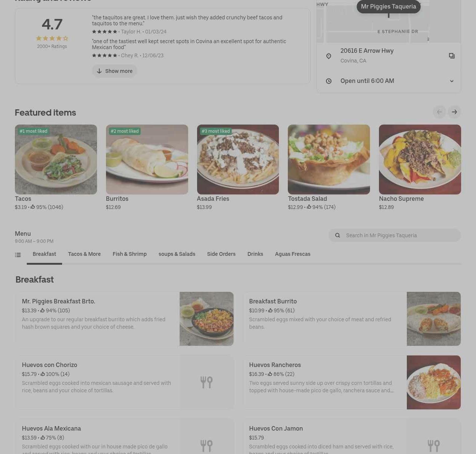Expand reviews with Show more
Screen dimensions: 476x454
[115, 71]
